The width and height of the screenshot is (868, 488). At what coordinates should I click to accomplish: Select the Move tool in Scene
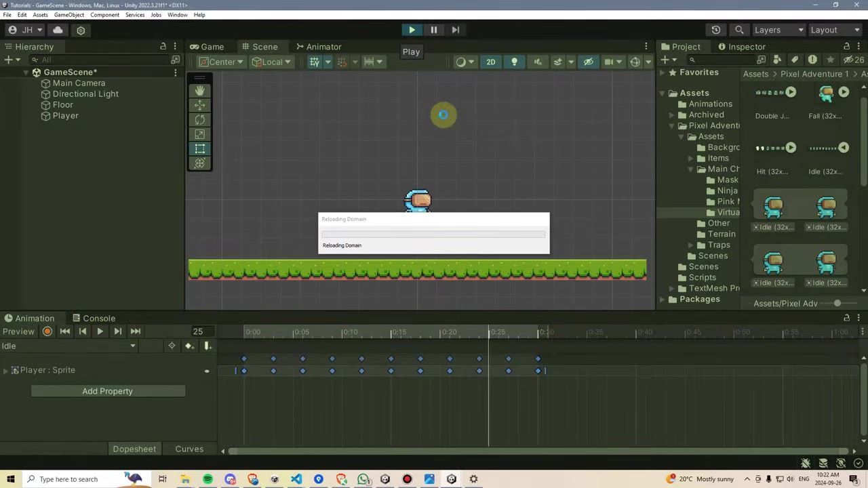(x=199, y=105)
